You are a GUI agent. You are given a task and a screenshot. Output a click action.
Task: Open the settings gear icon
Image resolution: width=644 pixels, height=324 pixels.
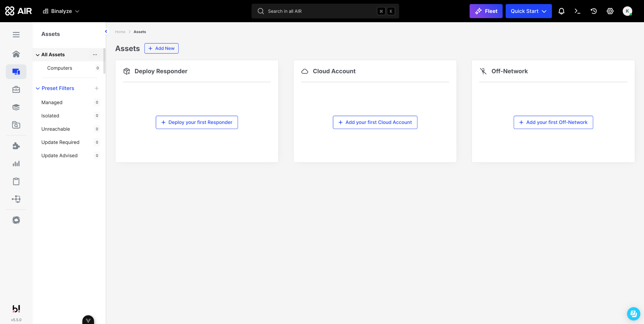610,11
